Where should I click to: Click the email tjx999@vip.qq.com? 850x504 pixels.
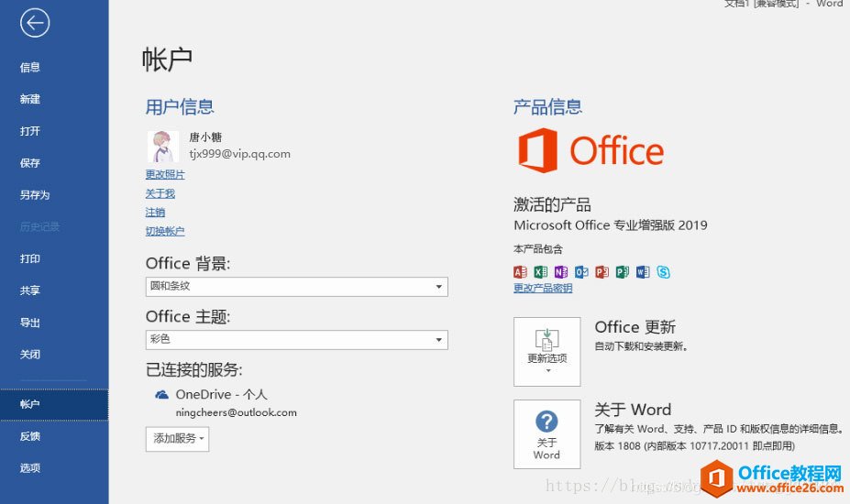coord(239,154)
